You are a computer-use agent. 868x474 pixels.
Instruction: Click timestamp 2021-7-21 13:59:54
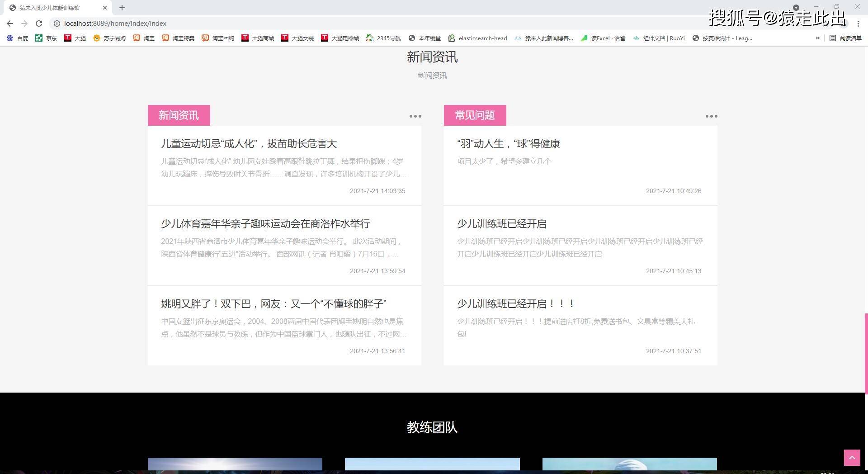[377, 271]
